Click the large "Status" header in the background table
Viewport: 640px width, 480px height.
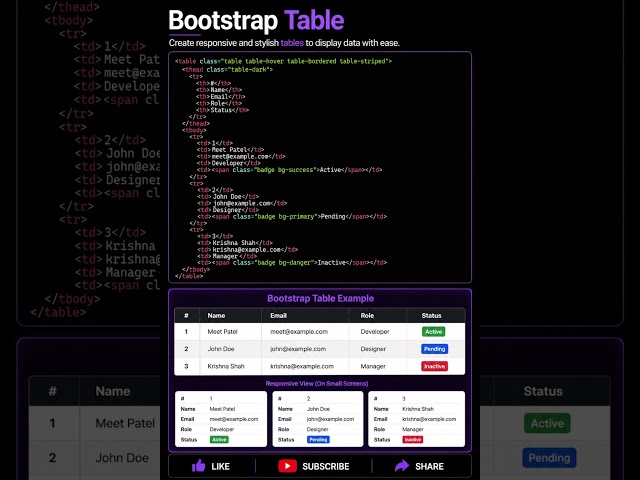point(543,391)
